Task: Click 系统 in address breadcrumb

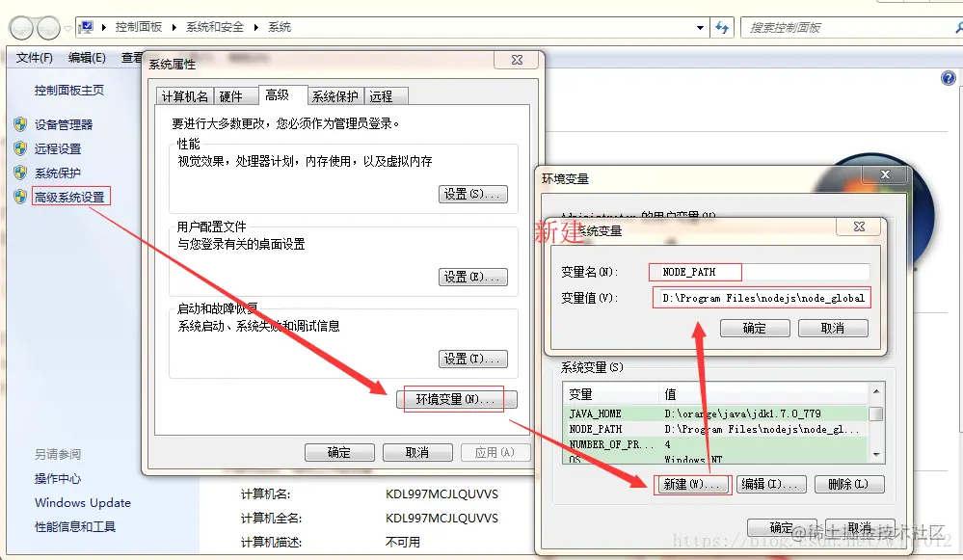Action: coord(280,27)
